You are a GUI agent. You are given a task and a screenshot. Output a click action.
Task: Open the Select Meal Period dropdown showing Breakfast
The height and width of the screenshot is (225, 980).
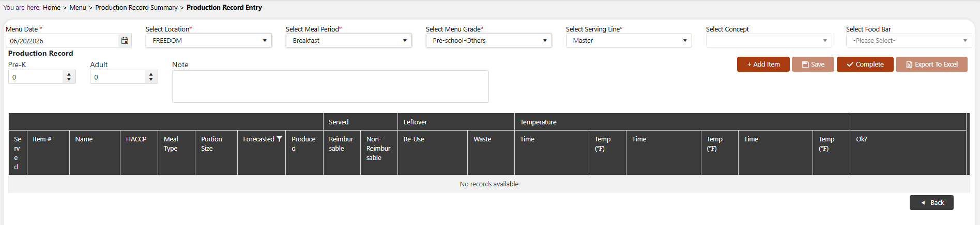pos(349,41)
